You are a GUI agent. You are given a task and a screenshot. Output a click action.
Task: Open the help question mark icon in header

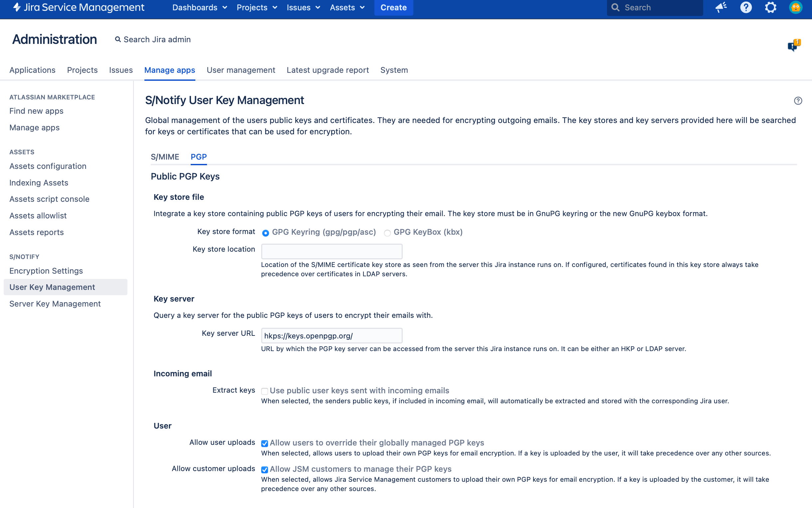pyautogui.click(x=746, y=7)
